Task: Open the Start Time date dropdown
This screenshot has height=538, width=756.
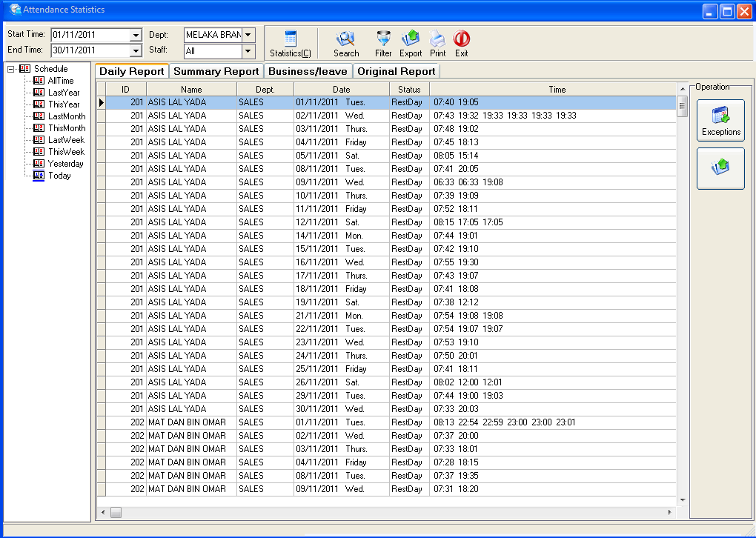Action: pos(136,35)
